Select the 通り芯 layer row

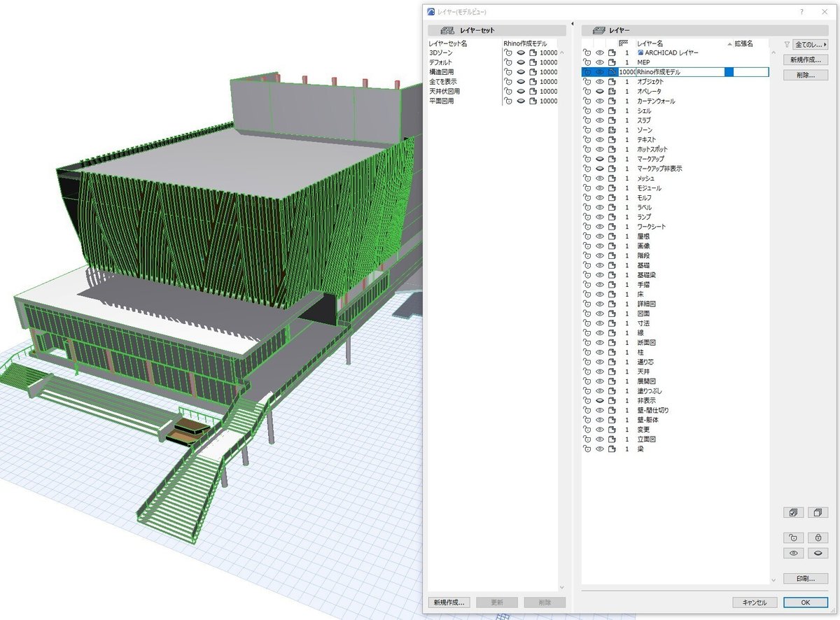point(675,362)
